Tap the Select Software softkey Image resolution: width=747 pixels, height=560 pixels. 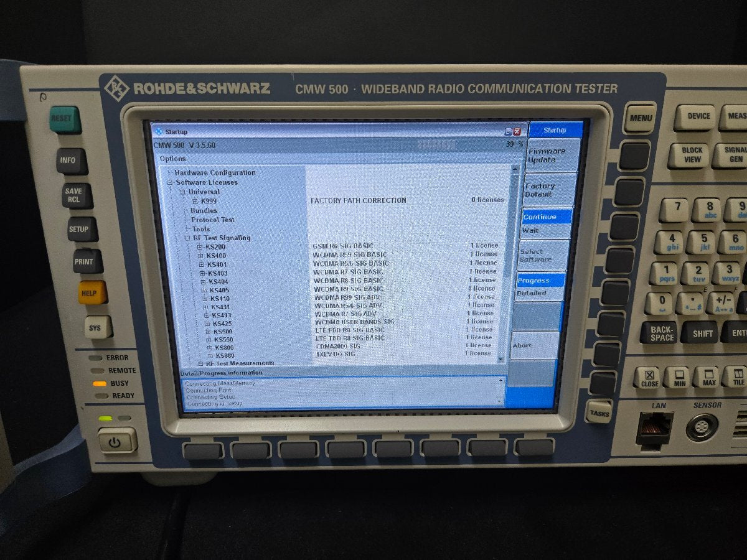coord(543,255)
